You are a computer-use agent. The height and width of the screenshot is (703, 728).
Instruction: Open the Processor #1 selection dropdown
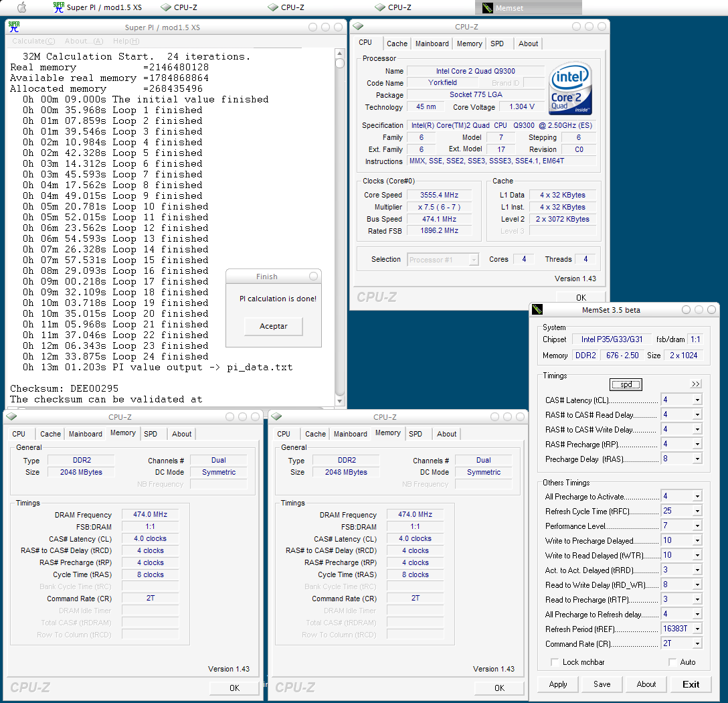click(474, 259)
